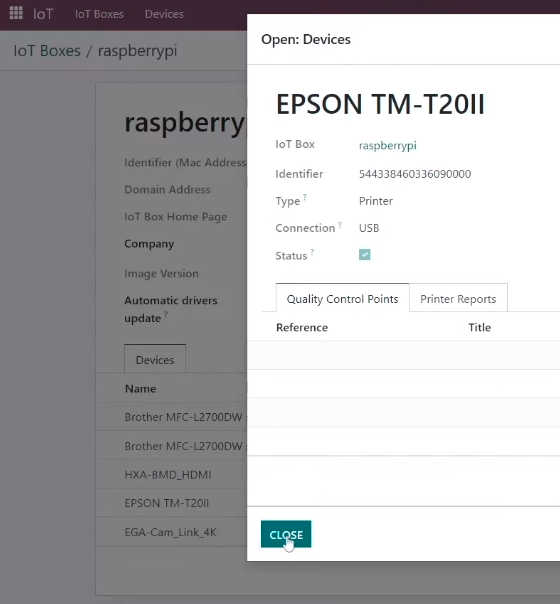This screenshot has width=560, height=604.
Task: Open EGA-Cam_Link_4K device row
Action: tap(171, 532)
